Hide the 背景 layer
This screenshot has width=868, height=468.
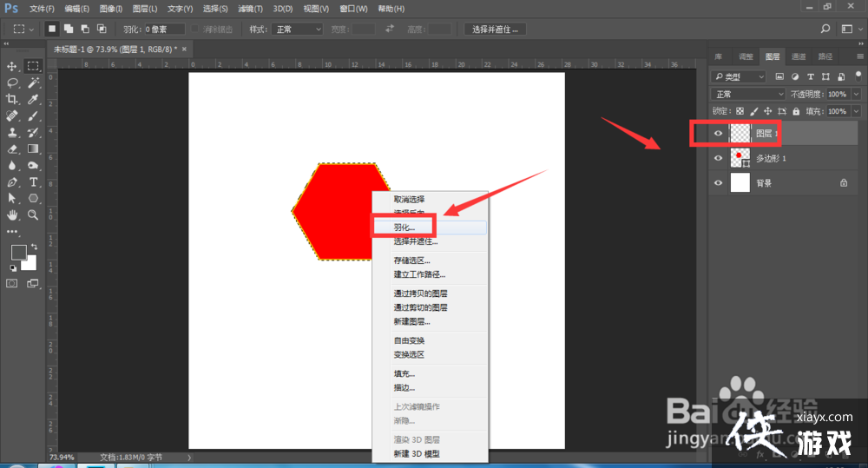(718, 183)
